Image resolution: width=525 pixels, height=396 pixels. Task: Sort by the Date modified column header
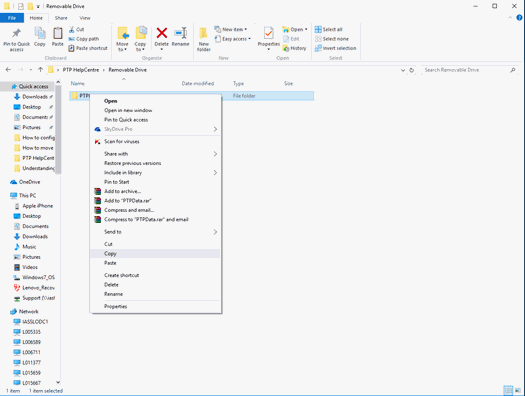click(x=198, y=83)
